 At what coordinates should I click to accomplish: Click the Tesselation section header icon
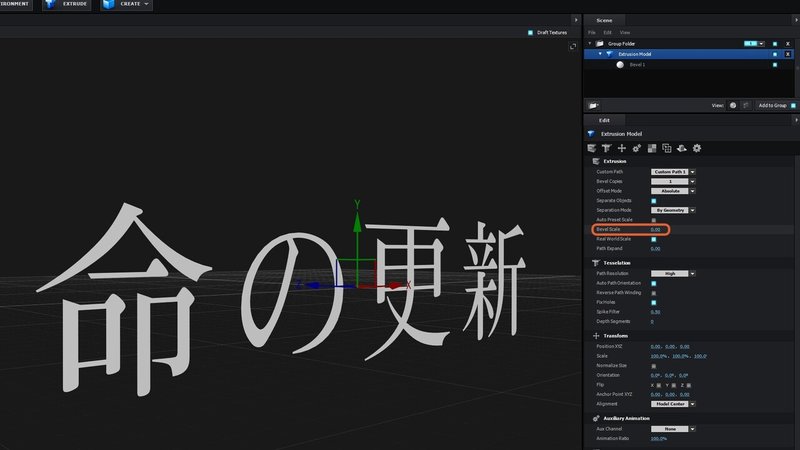point(595,263)
